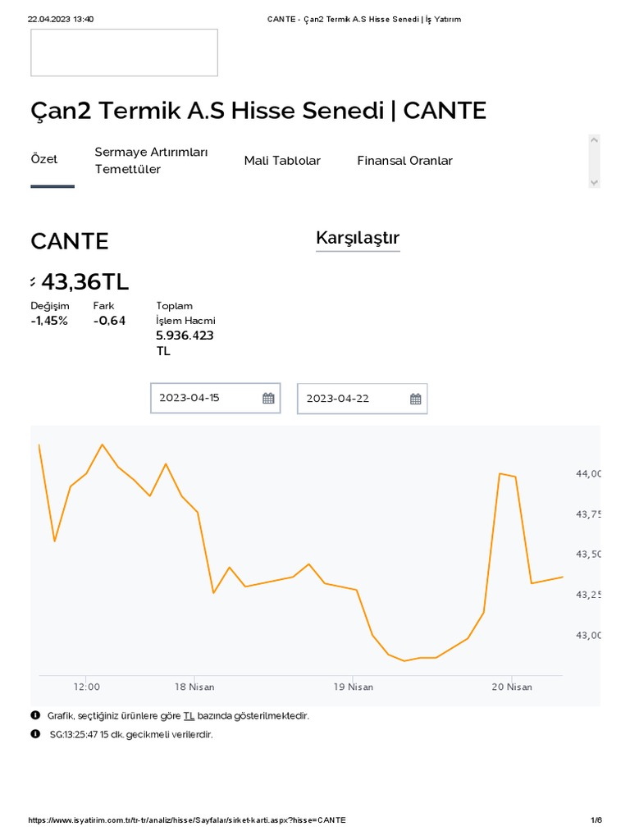Open the calendar picker for 2023-04-15
630x840 pixels.
coord(268,399)
